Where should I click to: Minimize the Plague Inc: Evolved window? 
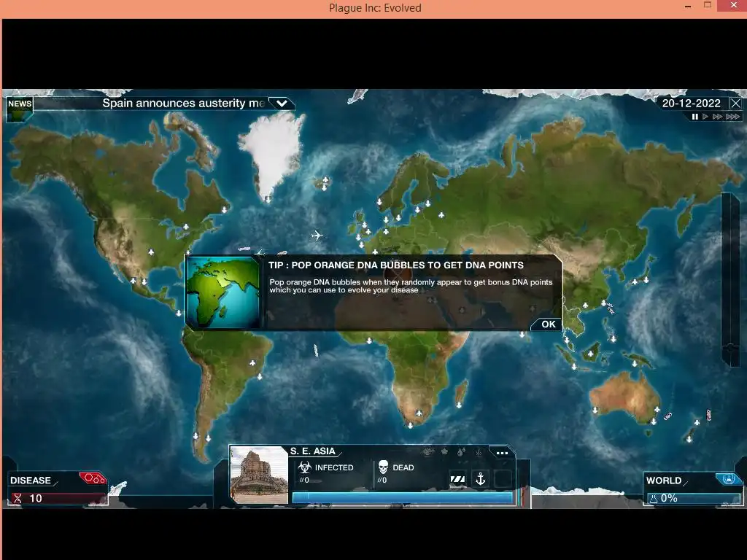pos(687,7)
